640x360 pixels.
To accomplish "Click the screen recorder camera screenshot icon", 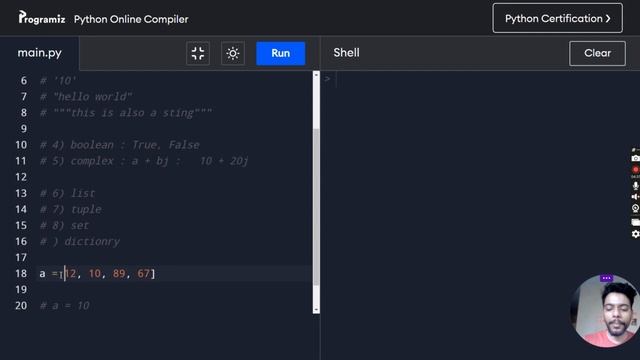I will [x=636, y=158].
